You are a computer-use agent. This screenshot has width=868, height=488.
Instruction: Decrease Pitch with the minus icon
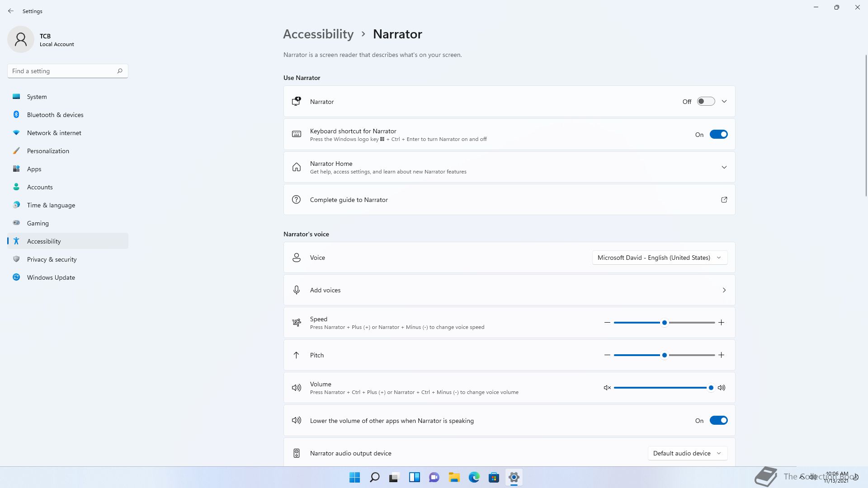[607, 355]
